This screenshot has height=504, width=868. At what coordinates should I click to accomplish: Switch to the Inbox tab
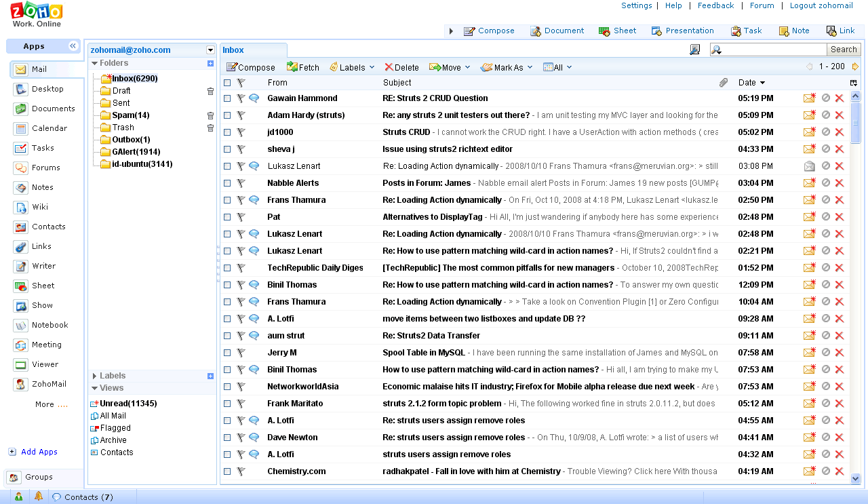click(233, 50)
